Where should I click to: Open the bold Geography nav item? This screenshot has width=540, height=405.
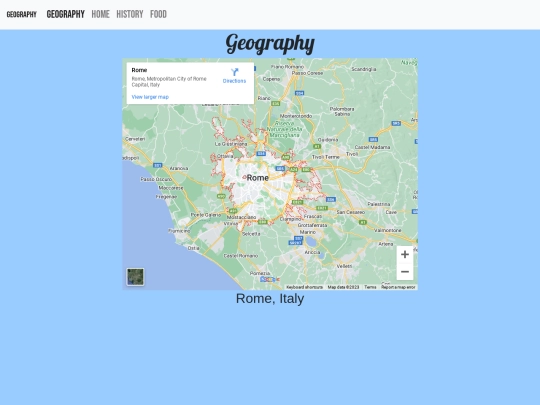(65, 14)
